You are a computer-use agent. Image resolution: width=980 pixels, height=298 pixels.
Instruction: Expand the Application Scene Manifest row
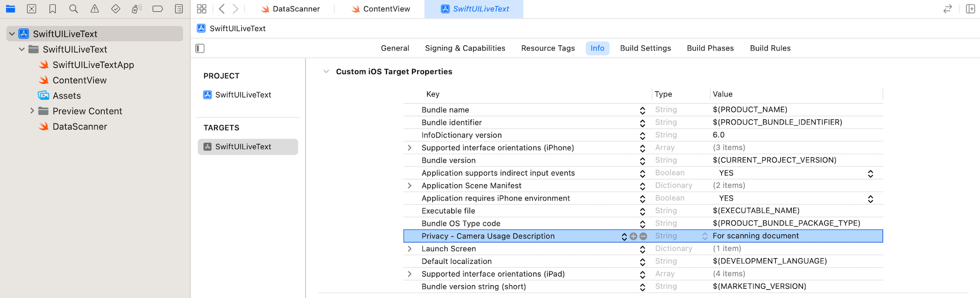(x=409, y=186)
